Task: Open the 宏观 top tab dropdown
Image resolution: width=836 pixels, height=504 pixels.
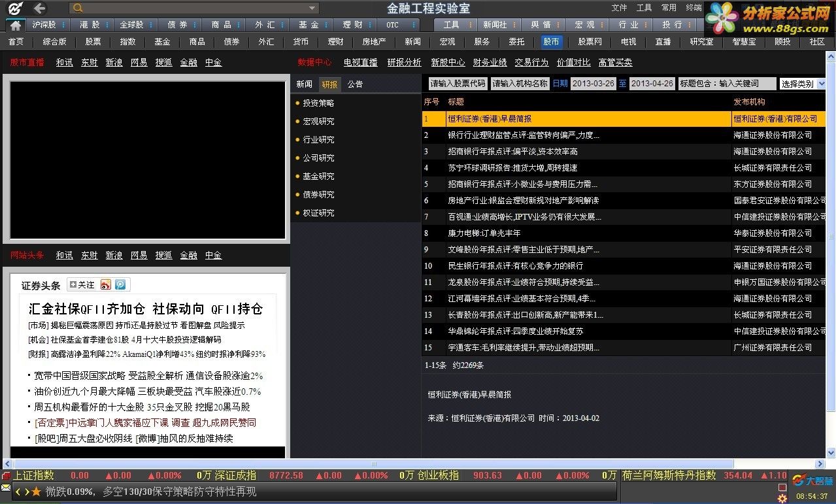Action: click(x=603, y=25)
